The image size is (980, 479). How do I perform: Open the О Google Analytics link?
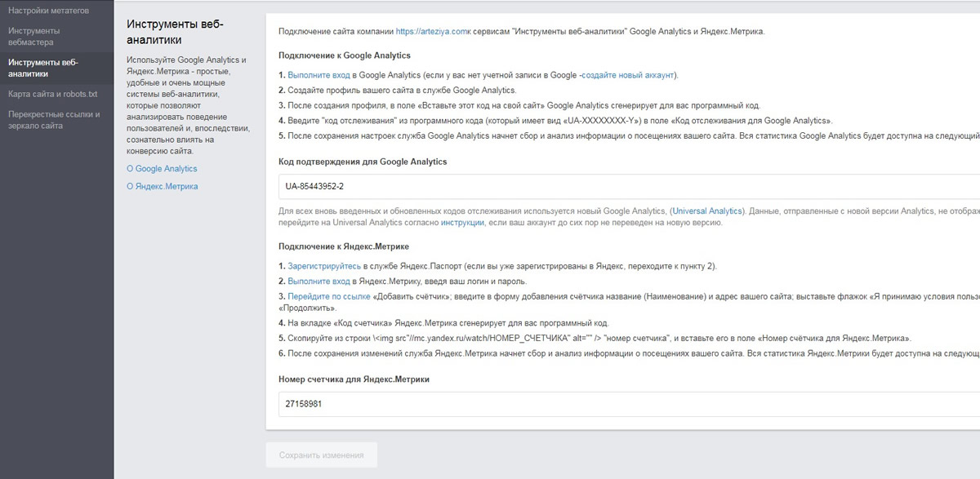coord(163,168)
